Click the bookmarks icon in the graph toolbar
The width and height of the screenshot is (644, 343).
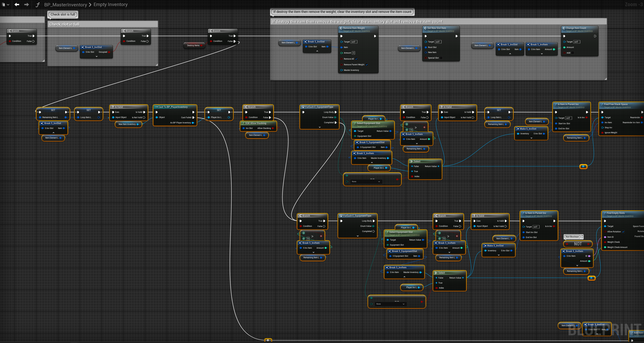point(4,5)
